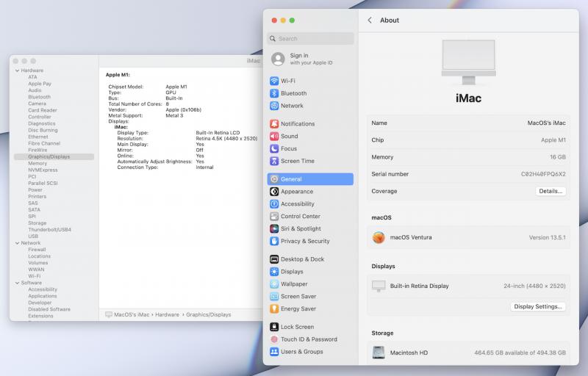The height and width of the screenshot is (376, 588).
Task: Open Bluetooth settings via its sidebar icon
Action: 274,93
